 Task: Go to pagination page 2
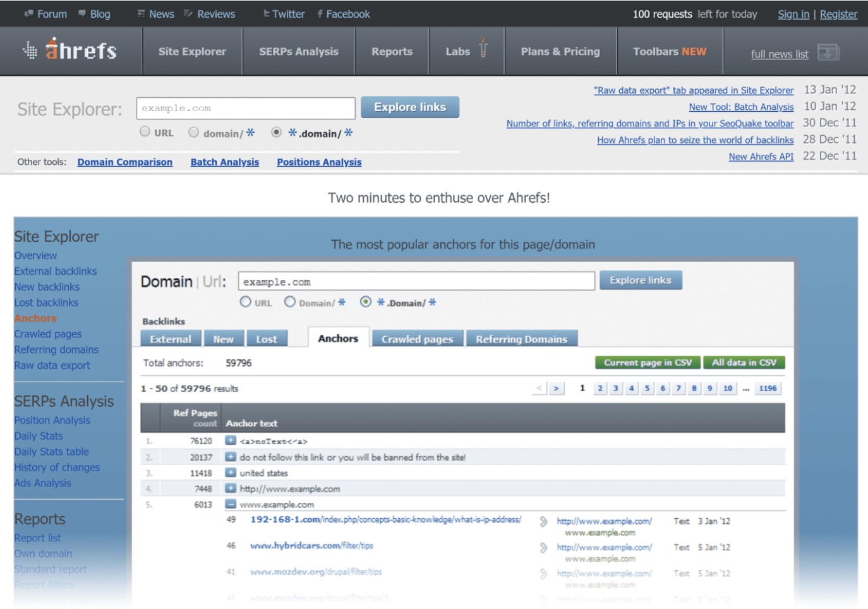(600, 389)
